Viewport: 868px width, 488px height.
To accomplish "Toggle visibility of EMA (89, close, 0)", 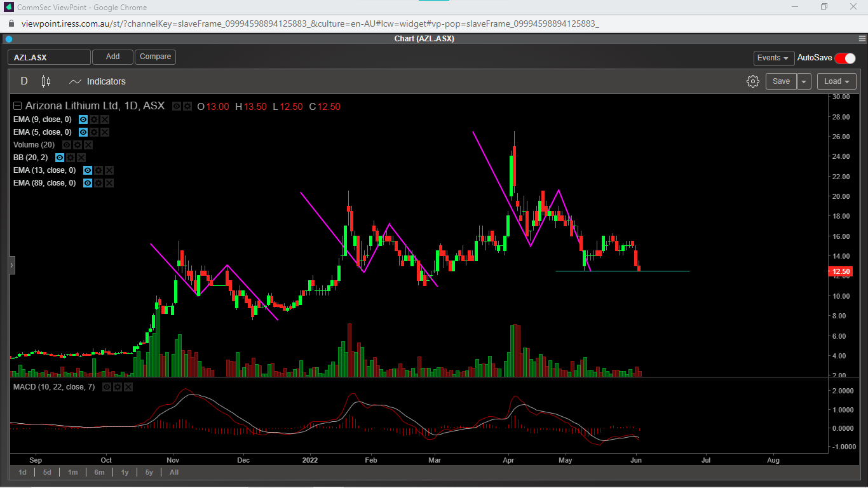I will click(x=88, y=183).
